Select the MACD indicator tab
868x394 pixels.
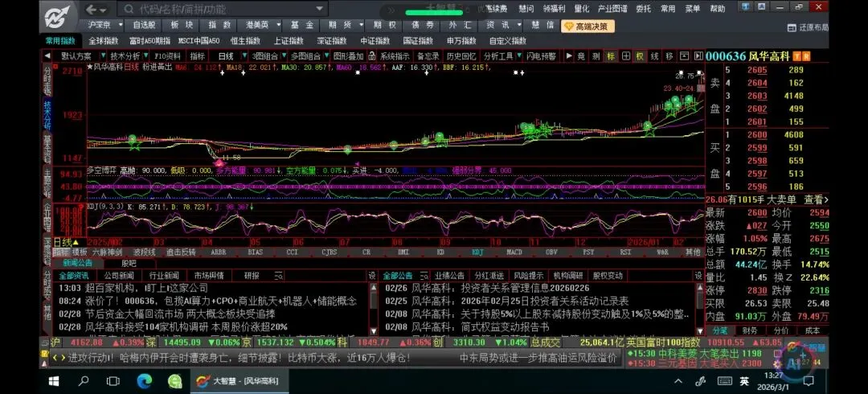click(x=514, y=252)
